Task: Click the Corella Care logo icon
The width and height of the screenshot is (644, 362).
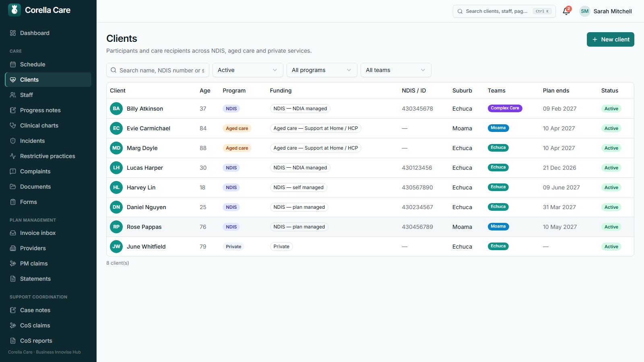Action: pos(14,10)
